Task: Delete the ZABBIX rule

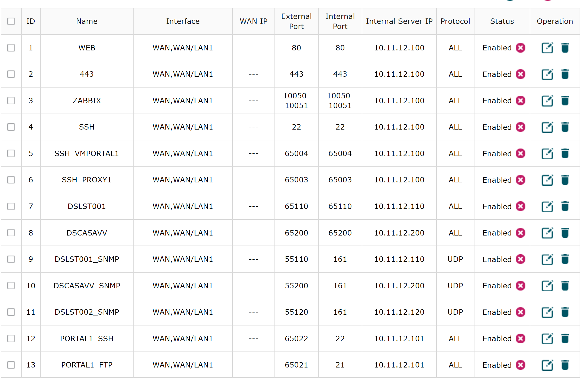Action: [x=565, y=101]
